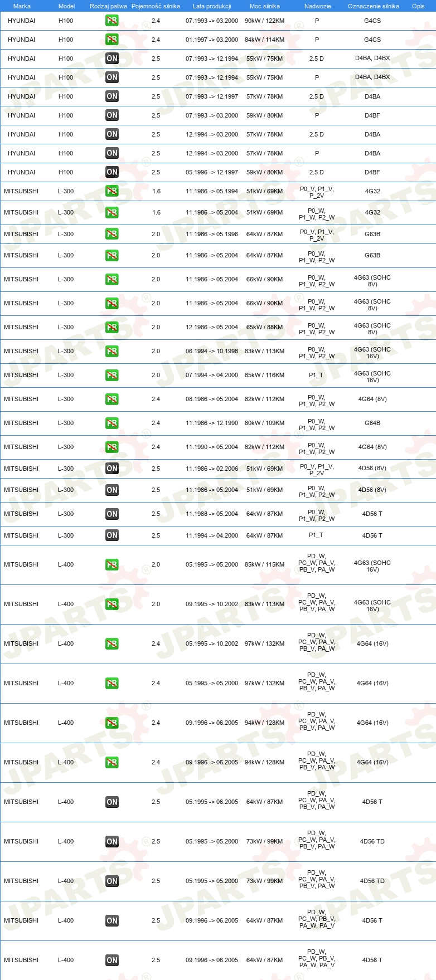Click the ON diesel icon in the 05.1996 -> 12.1997 row
This screenshot has width=436, height=980.
pos(112,172)
